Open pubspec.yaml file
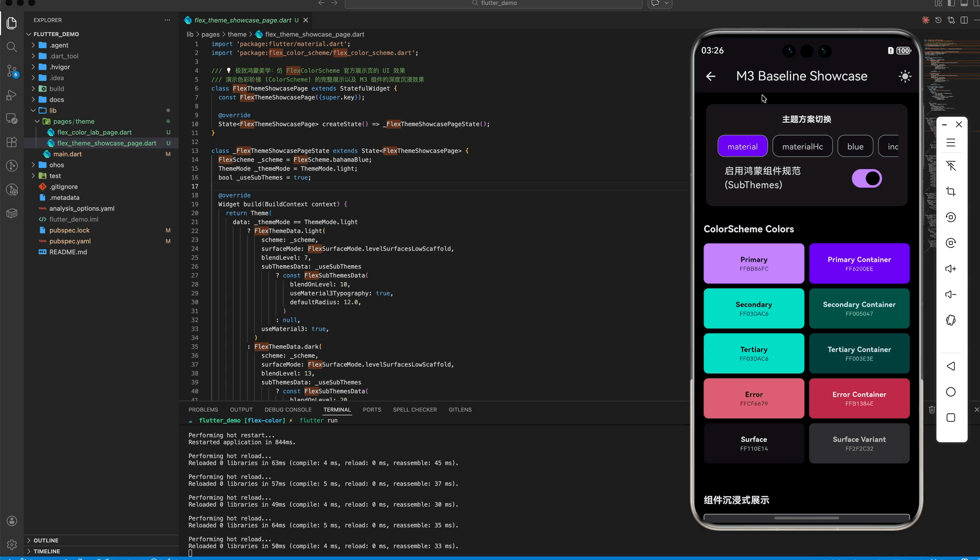 click(x=70, y=241)
